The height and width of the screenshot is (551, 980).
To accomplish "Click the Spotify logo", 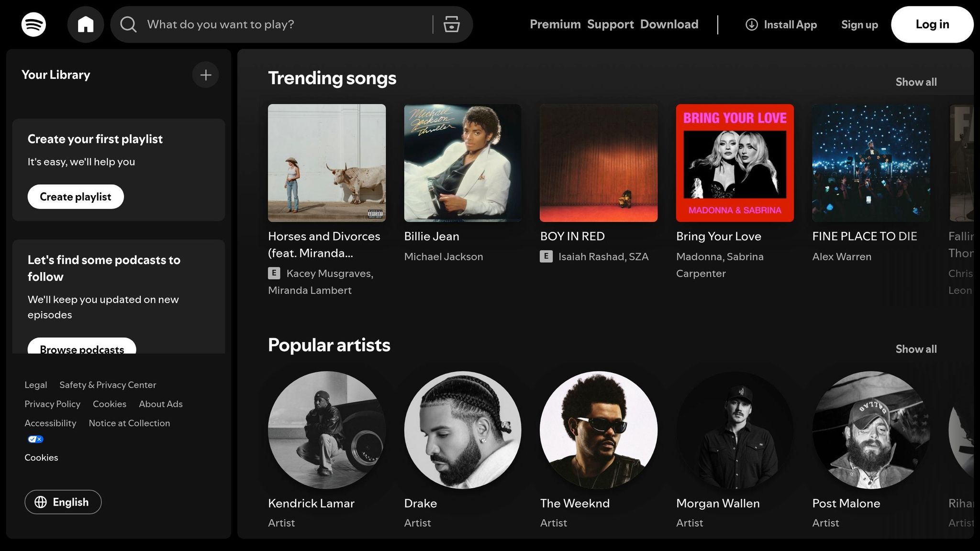I will pyautogui.click(x=33, y=24).
